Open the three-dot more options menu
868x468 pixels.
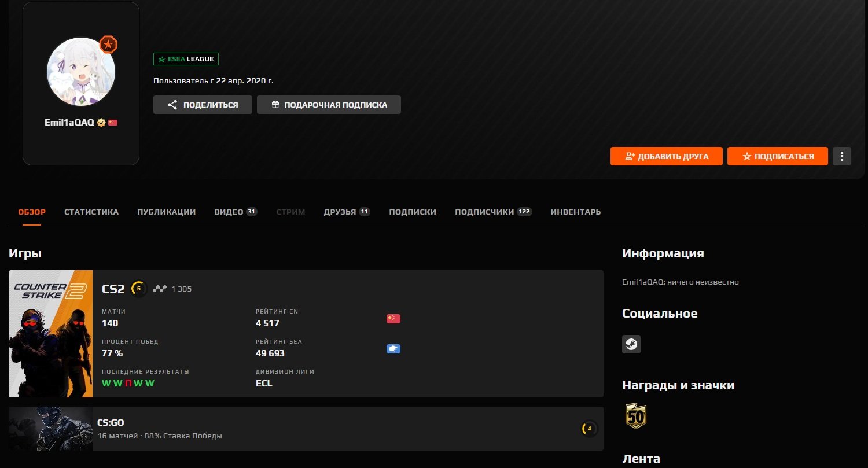(842, 156)
